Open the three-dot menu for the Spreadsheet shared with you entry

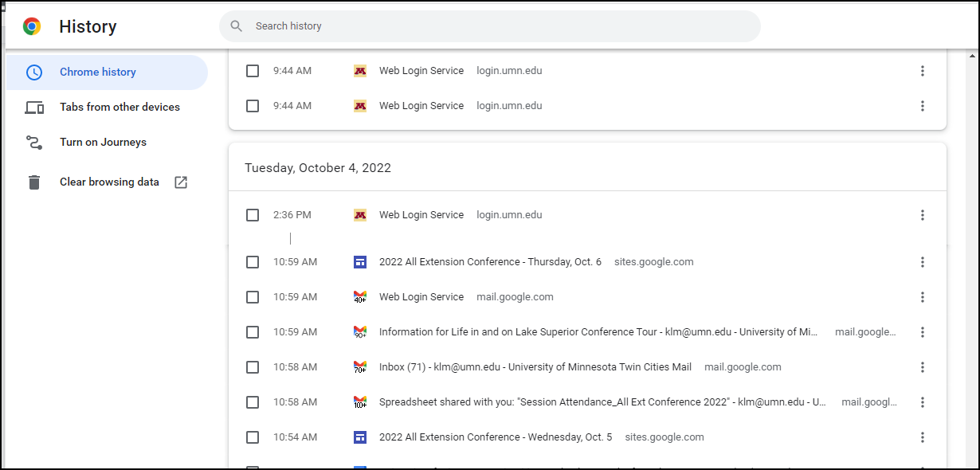click(x=923, y=402)
